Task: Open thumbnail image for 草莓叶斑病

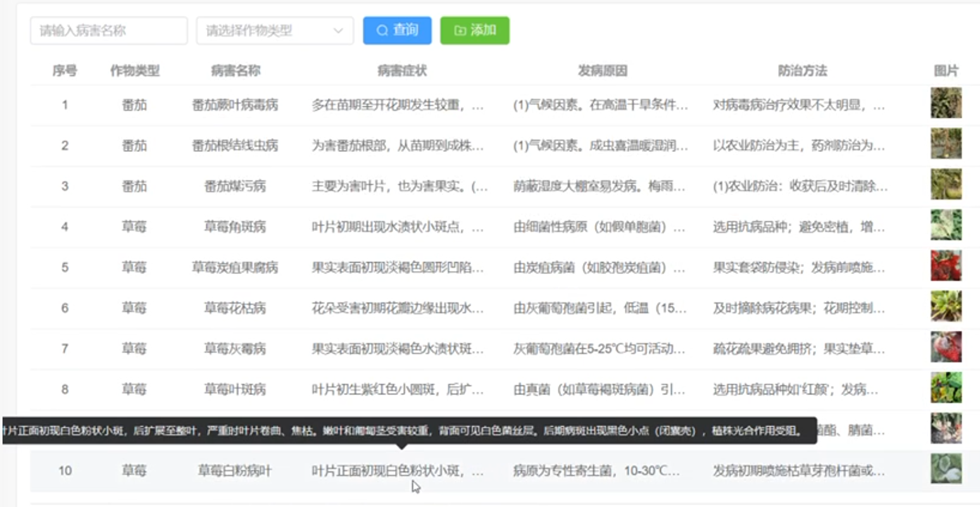Action: (x=946, y=387)
